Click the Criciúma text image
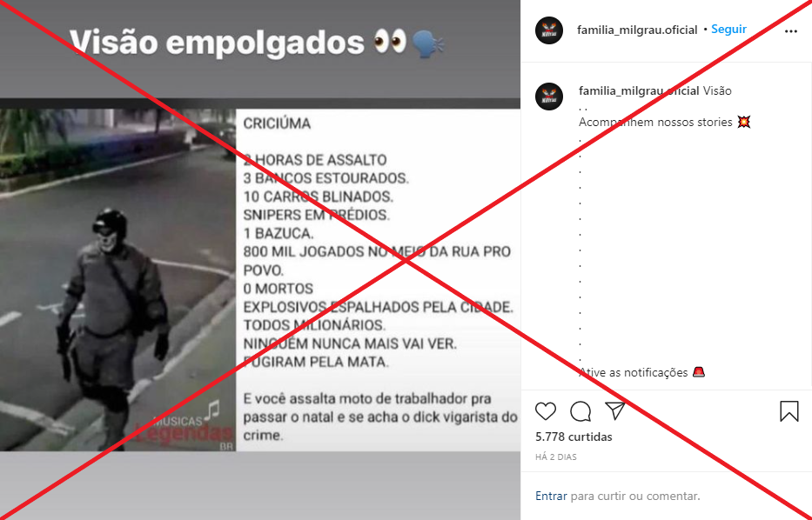Screen dimensions: 812x520 (378, 280)
